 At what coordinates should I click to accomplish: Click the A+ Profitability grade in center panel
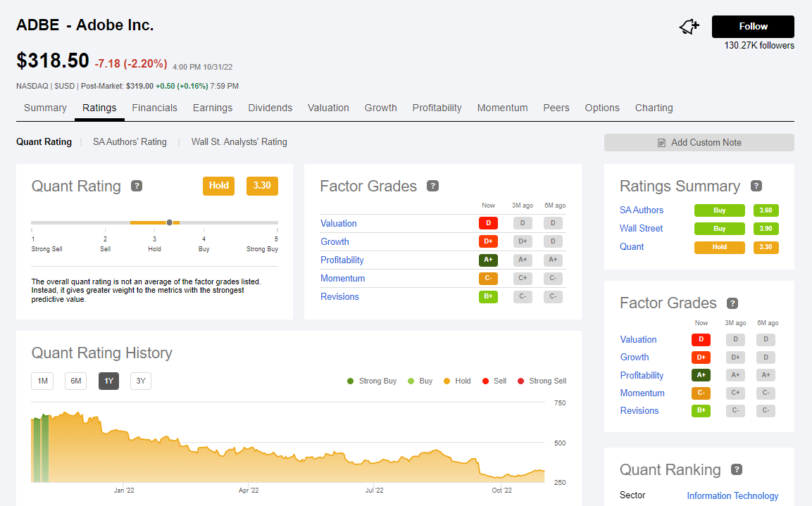pos(488,260)
